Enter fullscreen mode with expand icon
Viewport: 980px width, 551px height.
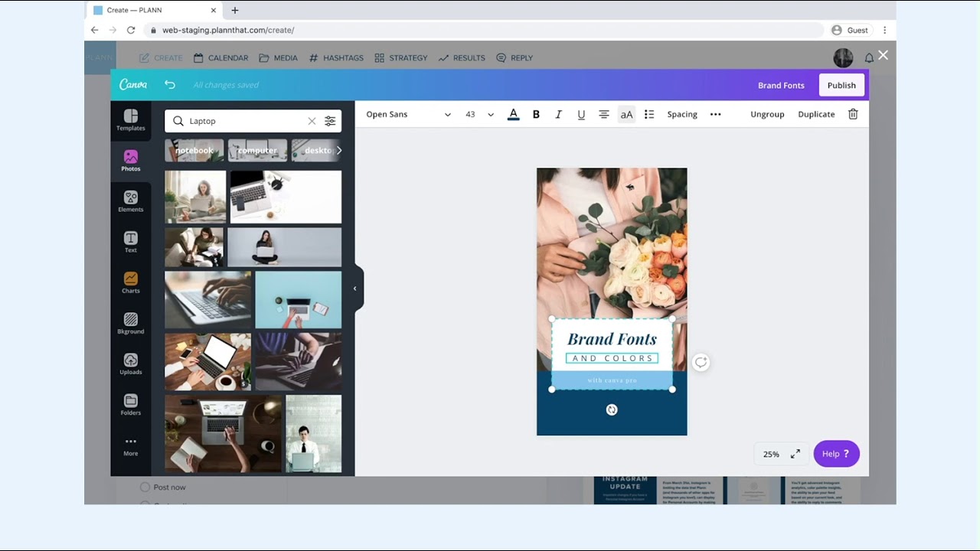click(795, 454)
